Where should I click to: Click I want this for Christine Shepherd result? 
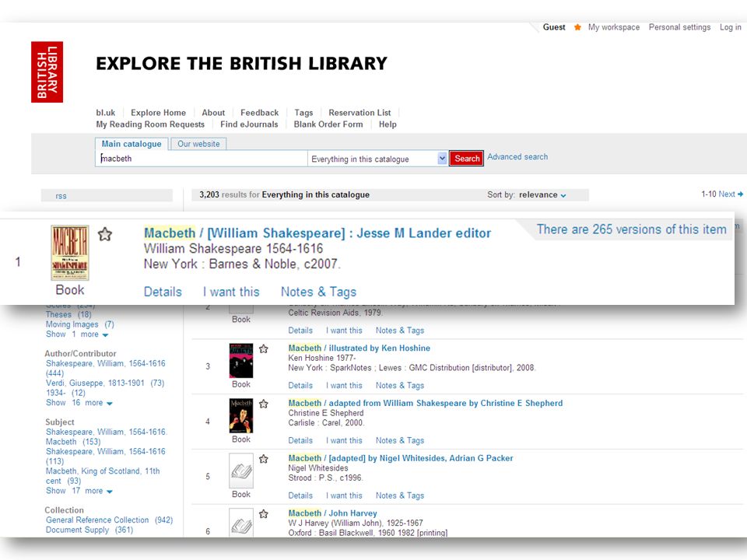pyautogui.click(x=345, y=441)
